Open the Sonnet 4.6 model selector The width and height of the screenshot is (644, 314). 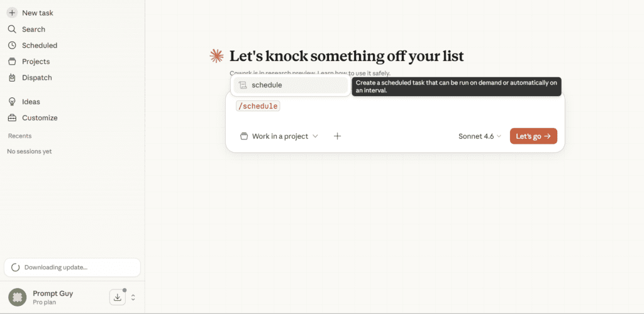click(x=480, y=136)
